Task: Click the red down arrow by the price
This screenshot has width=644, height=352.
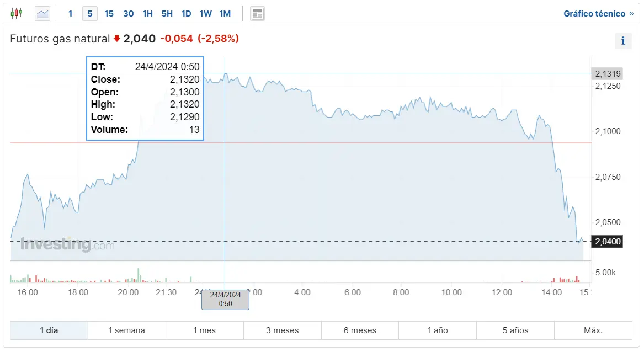Action: click(x=116, y=39)
